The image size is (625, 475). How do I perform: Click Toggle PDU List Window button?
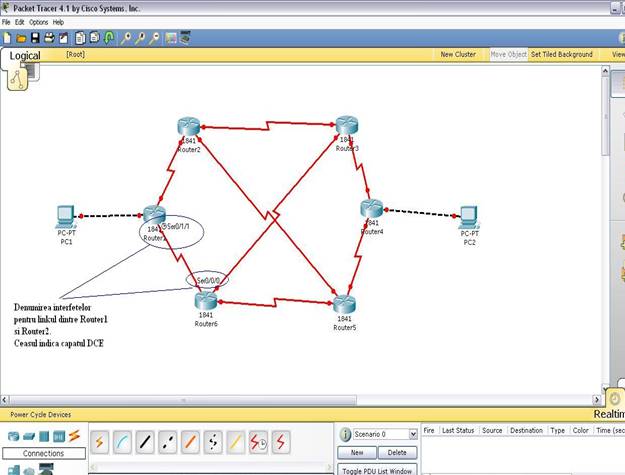[x=377, y=471]
